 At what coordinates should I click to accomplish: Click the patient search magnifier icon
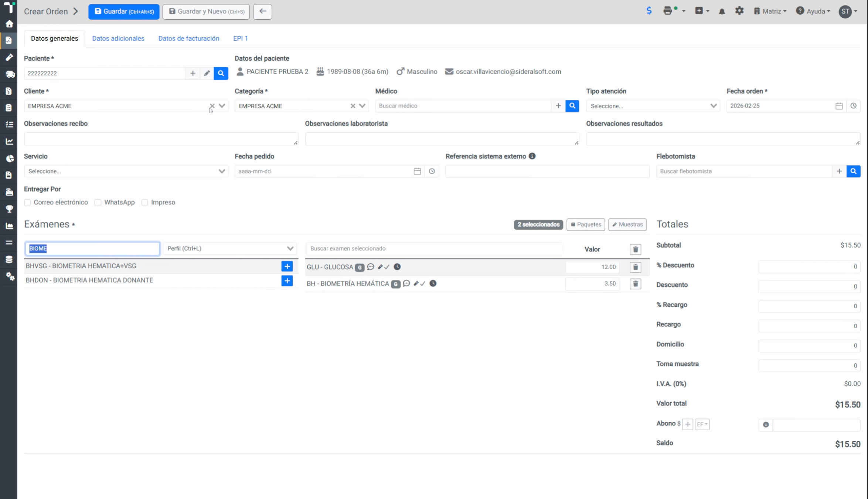pos(221,73)
